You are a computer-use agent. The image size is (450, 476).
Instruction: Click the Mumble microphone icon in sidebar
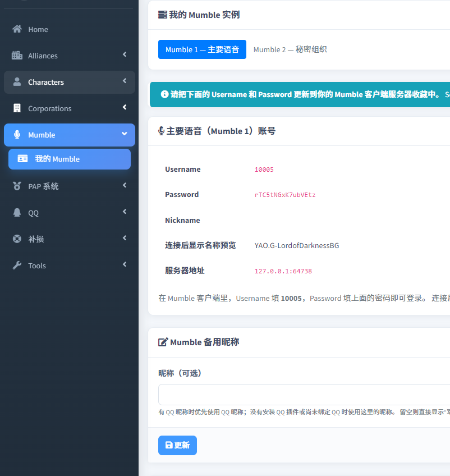coord(17,135)
